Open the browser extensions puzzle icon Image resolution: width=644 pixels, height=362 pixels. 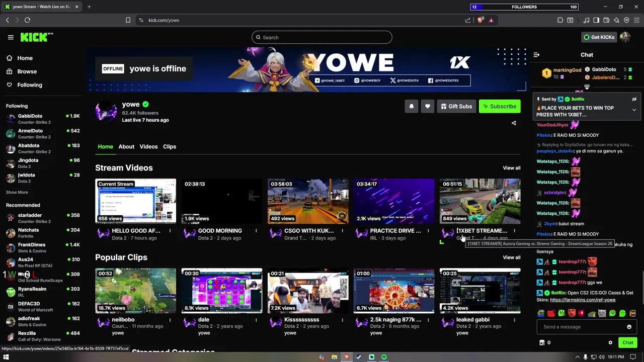coord(560,20)
